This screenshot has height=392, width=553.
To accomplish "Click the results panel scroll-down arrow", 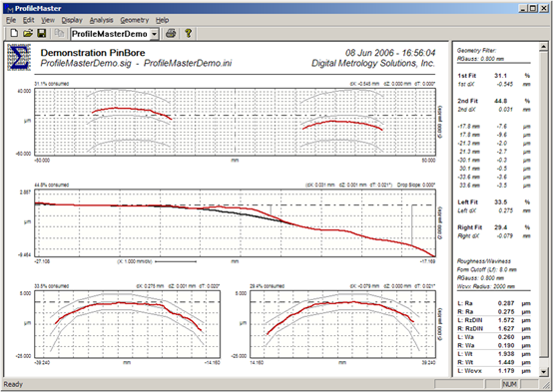I will tap(544, 371).
